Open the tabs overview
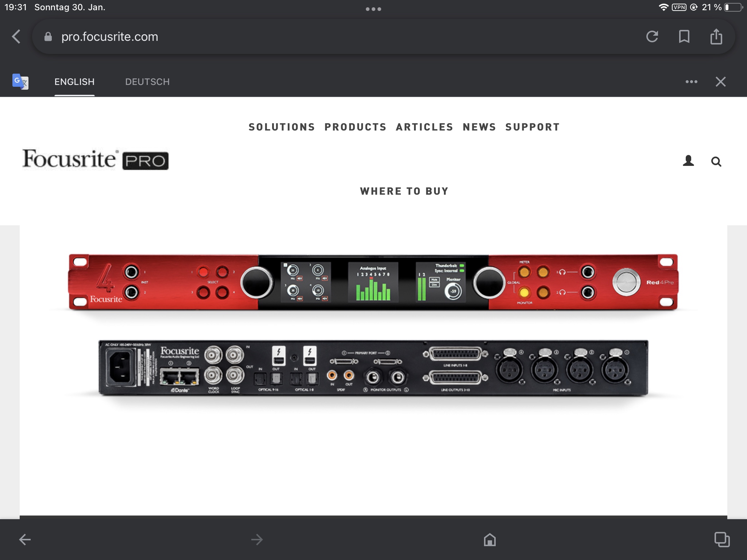747x560 pixels. pos(722,539)
